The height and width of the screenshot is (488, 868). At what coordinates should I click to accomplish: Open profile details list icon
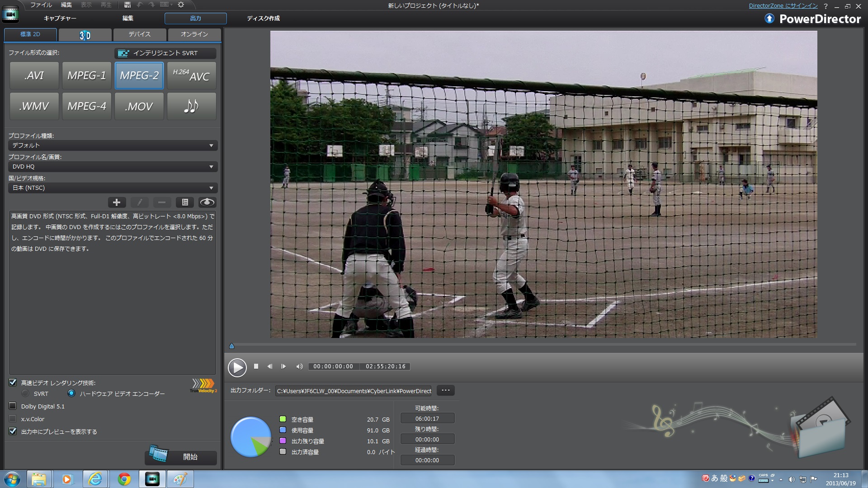(185, 202)
